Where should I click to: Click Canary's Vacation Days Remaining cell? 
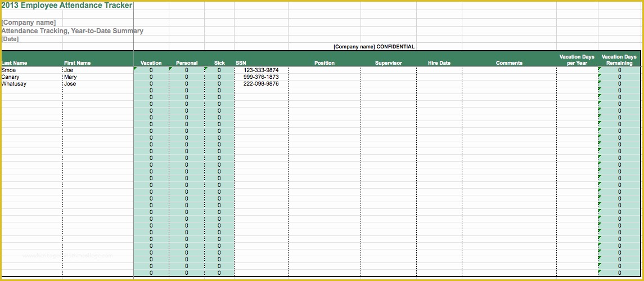[620, 77]
